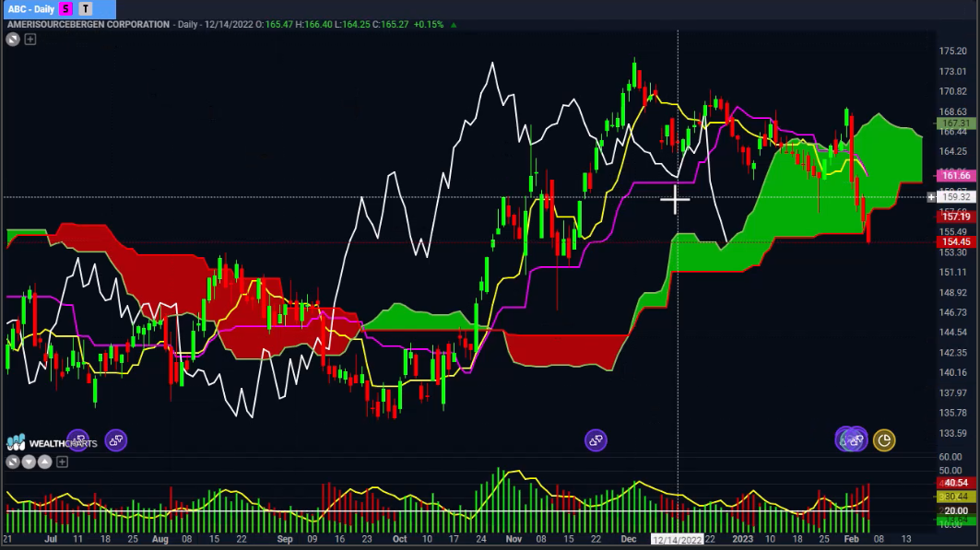Click the Dec label on the date axis
Viewport: 980px width, 550px height.
[628, 539]
